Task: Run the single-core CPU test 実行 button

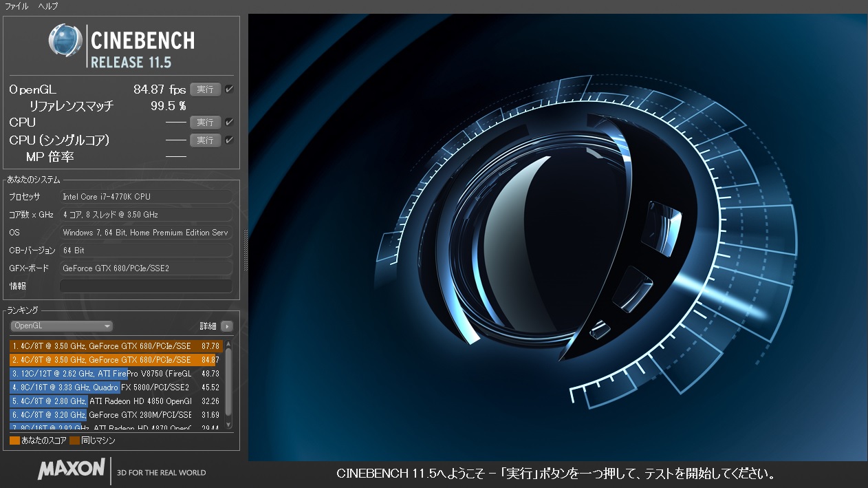Action: click(205, 140)
